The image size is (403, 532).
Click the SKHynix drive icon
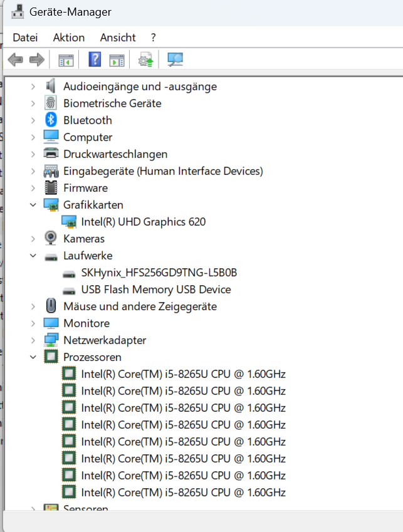[69, 274]
